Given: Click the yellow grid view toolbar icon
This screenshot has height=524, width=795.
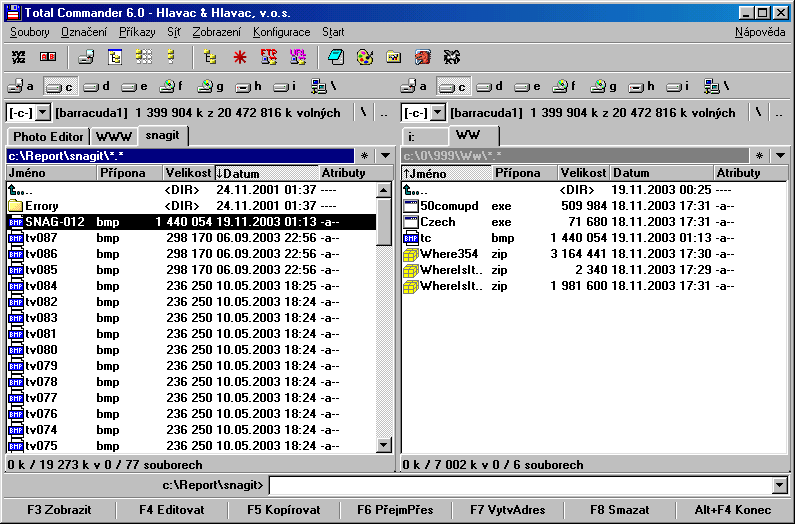Looking at the screenshot, I should (x=143, y=57).
